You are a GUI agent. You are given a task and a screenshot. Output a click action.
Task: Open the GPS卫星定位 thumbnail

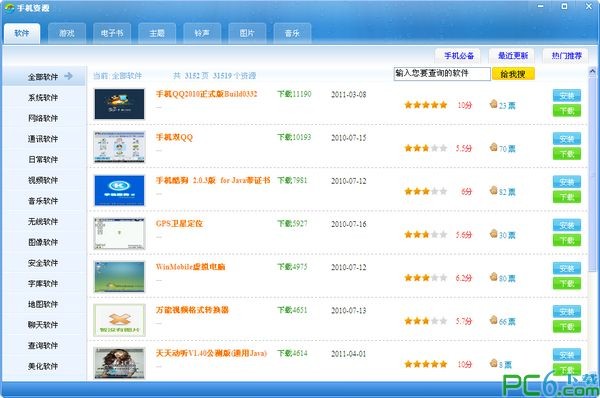(x=119, y=234)
